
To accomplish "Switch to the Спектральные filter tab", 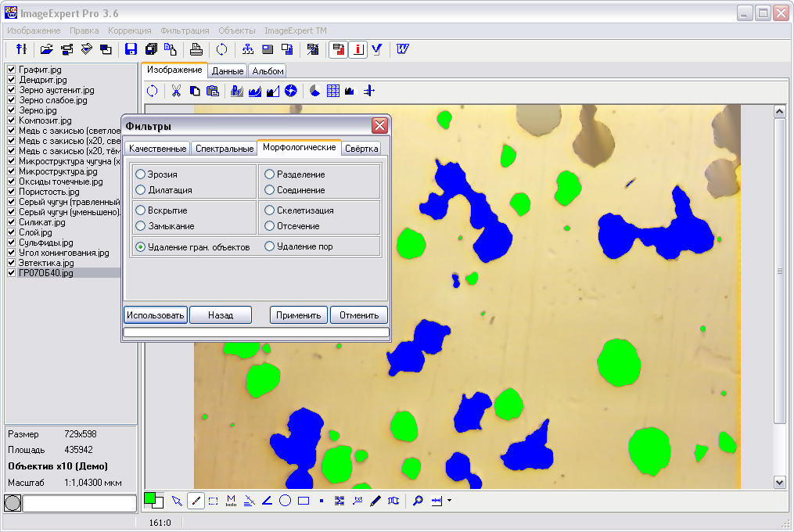I will tap(224, 148).
